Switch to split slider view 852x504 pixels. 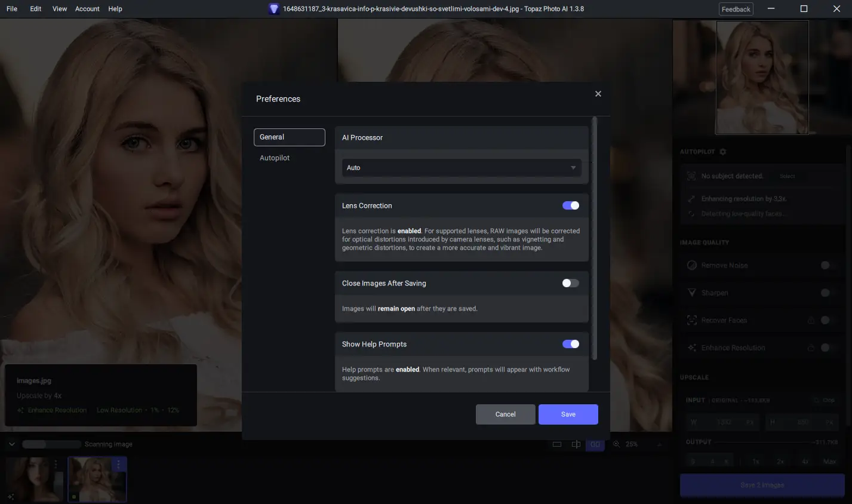point(576,444)
